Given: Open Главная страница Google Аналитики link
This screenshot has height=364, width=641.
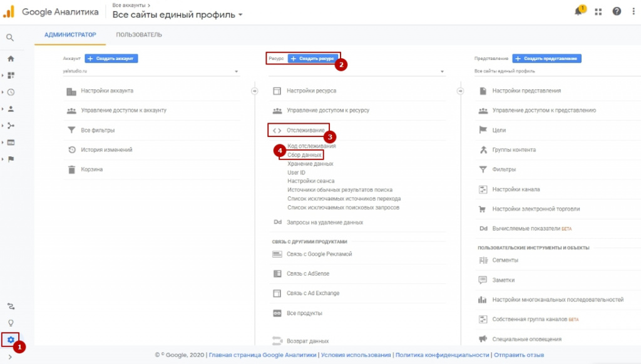Looking at the screenshot, I should tap(262, 355).
